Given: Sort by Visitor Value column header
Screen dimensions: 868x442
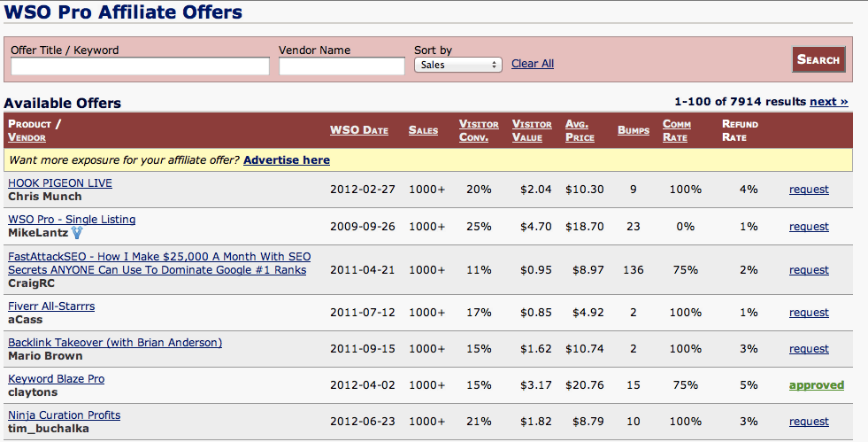Looking at the screenshot, I should tap(532, 131).
